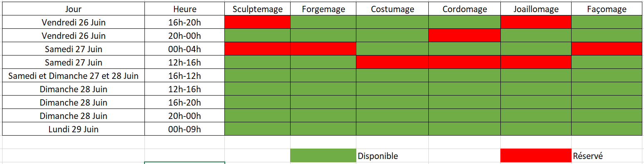
Task: Click the Jour header cell
Action: pos(73,9)
